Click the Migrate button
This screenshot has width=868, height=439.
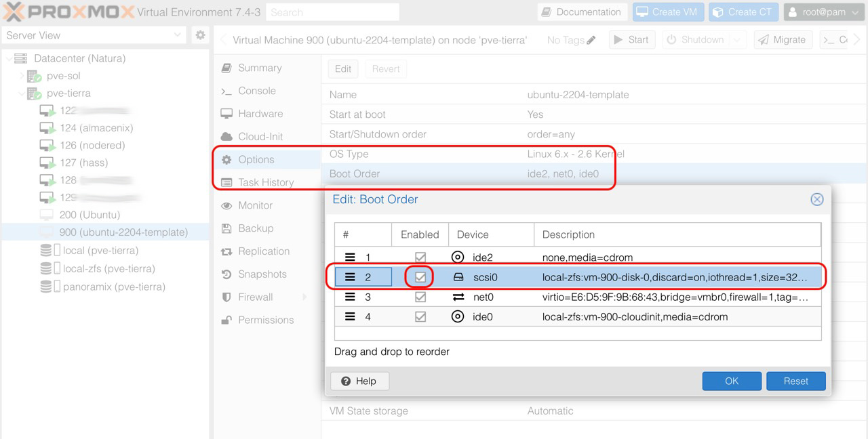click(x=782, y=40)
